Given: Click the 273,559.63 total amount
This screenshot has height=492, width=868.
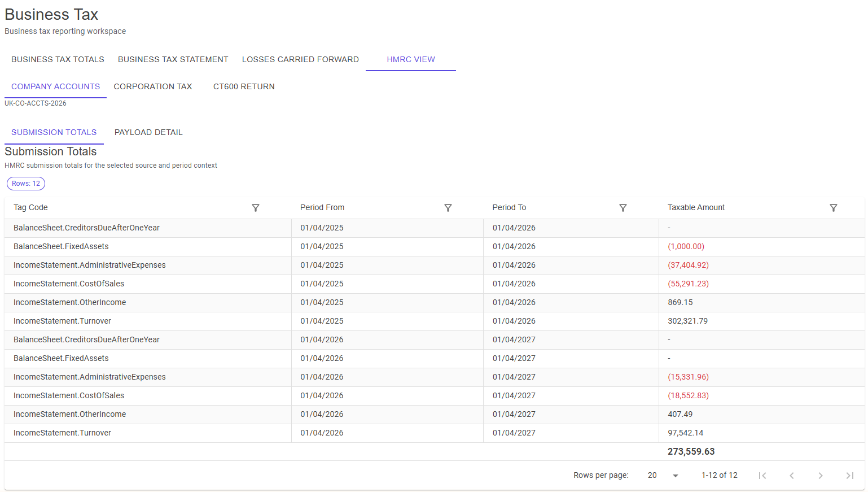Looking at the screenshot, I should tap(691, 452).
